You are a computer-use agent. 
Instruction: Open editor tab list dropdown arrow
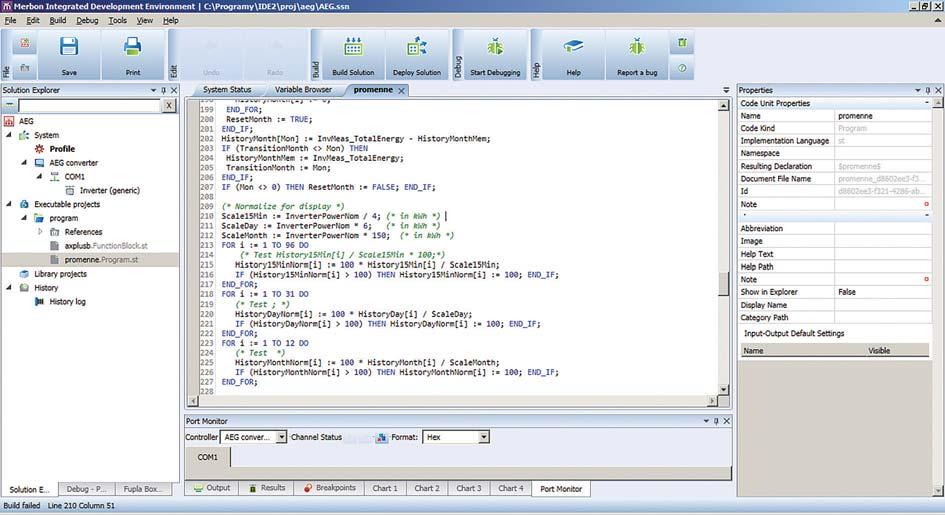tap(726, 90)
